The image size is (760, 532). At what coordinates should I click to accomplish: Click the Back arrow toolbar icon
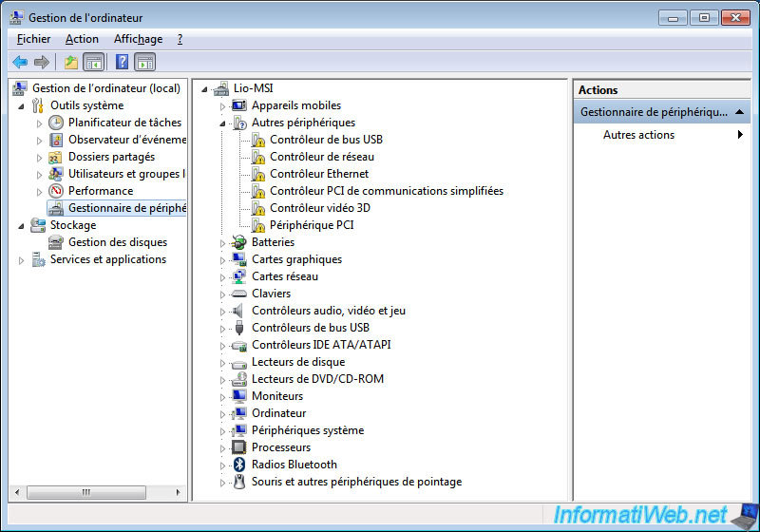[20, 62]
